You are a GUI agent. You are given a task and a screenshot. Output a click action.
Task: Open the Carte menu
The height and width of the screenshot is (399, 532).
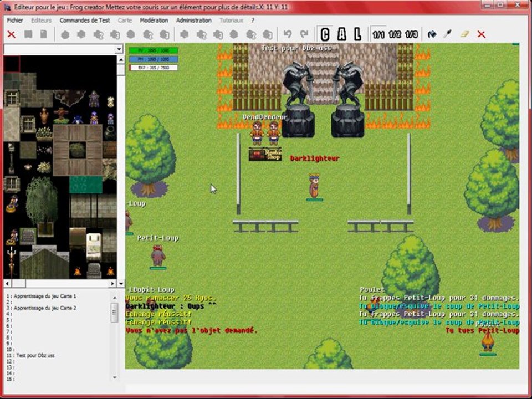coord(125,21)
